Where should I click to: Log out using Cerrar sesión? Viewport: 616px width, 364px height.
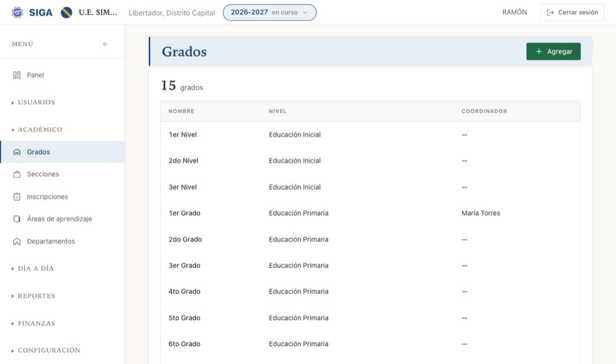pyautogui.click(x=572, y=13)
